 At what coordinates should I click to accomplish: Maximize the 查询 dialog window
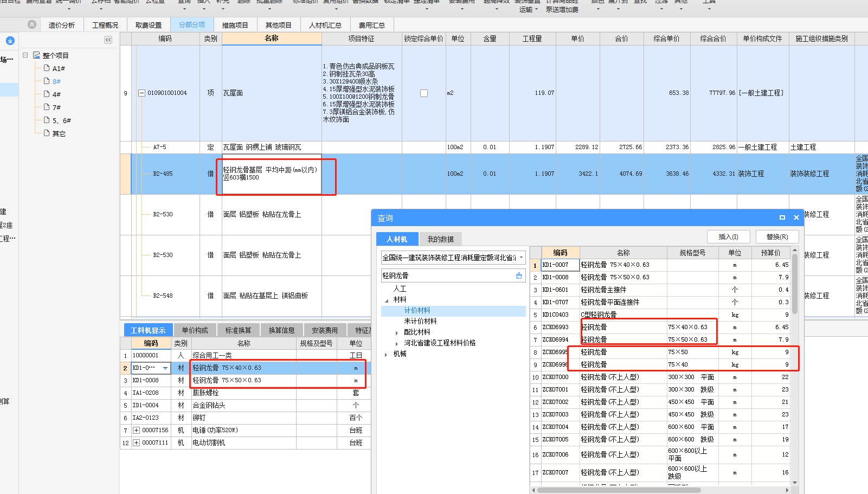click(x=782, y=217)
